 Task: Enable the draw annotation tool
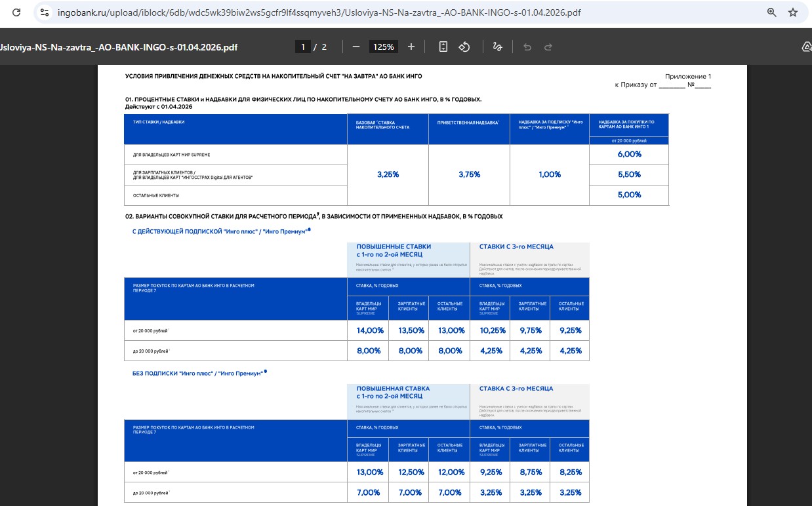pyautogui.click(x=497, y=47)
